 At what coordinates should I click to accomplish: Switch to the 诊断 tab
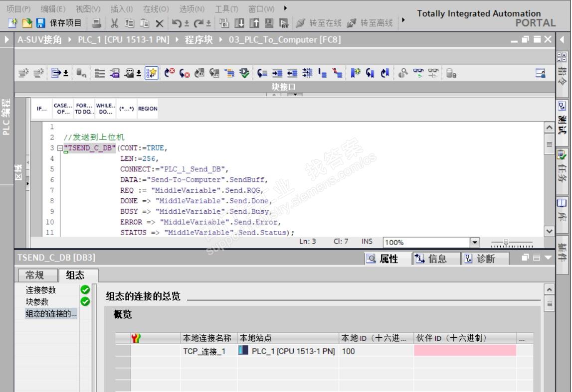click(485, 259)
